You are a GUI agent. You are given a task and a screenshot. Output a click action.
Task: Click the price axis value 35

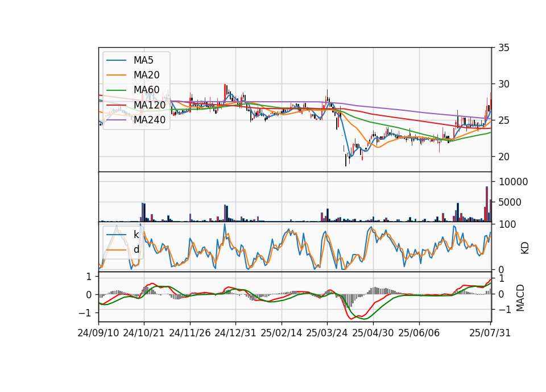[x=503, y=48]
